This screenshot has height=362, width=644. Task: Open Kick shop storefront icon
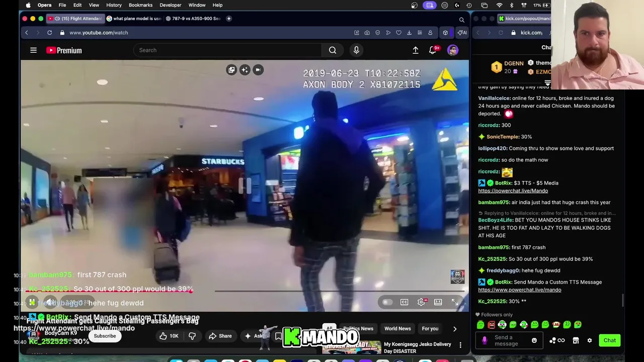coord(576,340)
